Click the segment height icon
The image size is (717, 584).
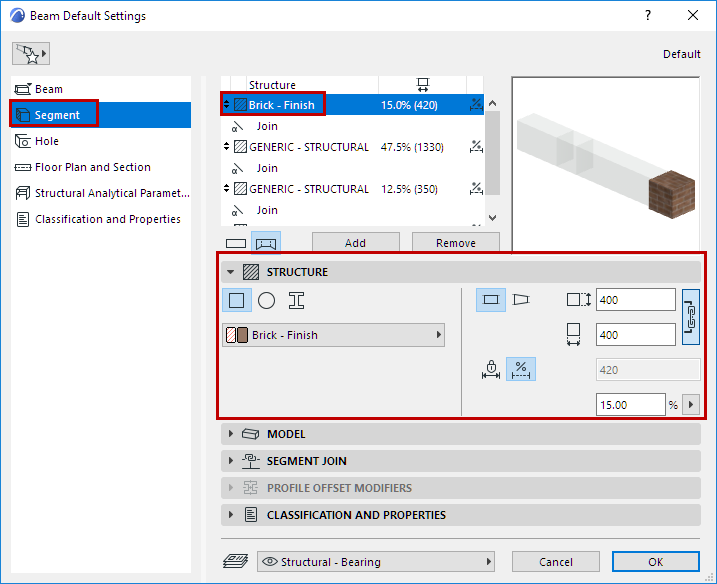coord(579,300)
